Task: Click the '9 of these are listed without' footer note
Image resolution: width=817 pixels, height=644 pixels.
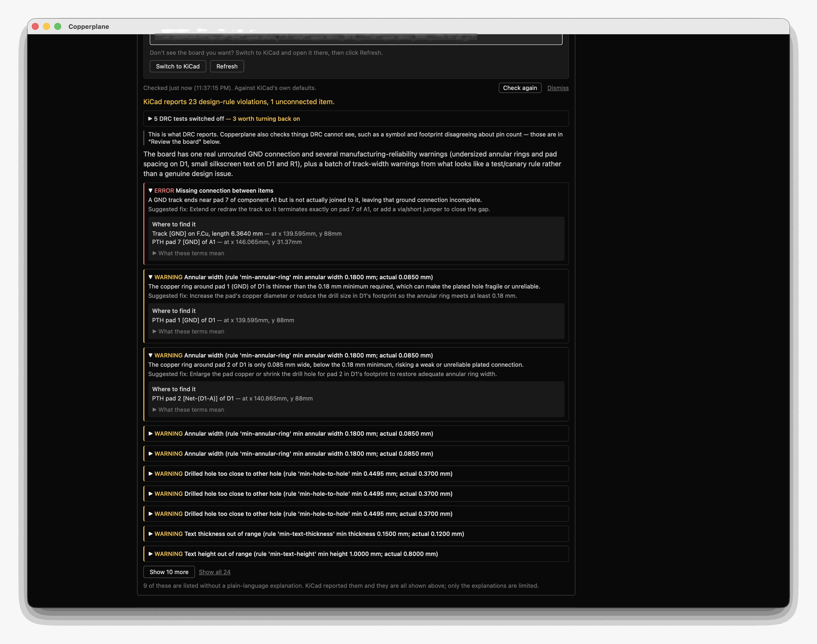Action: point(341,586)
